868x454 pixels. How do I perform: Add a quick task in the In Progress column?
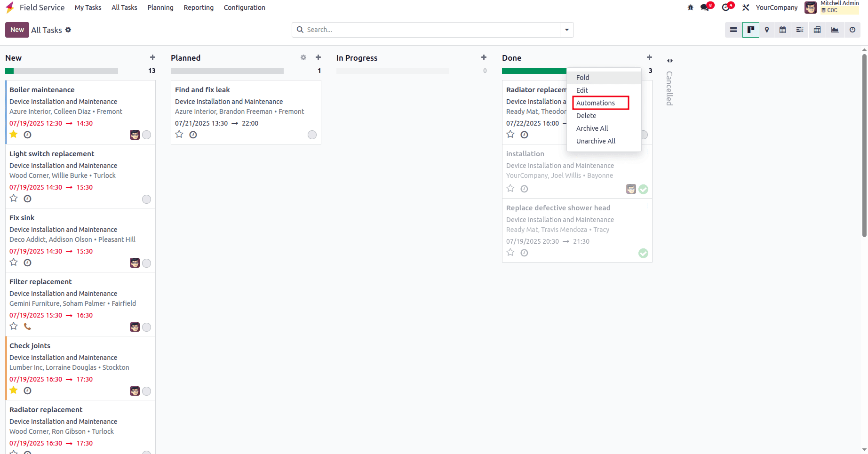pyautogui.click(x=484, y=57)
